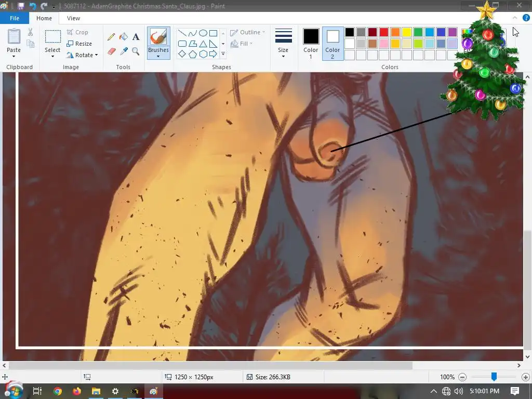Choose the Curve shape

coord(192,33)
